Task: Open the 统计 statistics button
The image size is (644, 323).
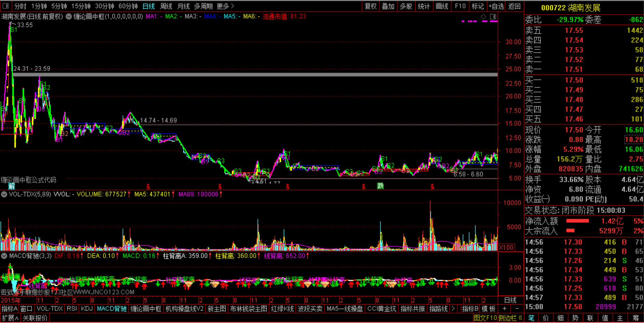Action: click(424, 6)
